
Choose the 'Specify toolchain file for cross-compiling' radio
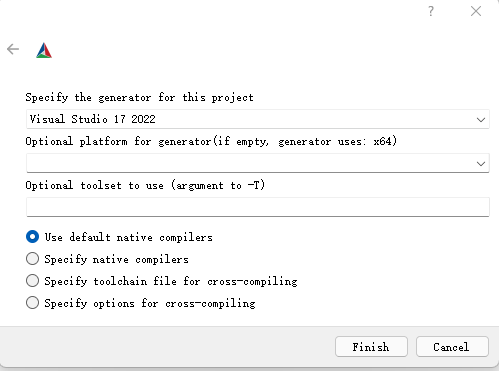coord(32,281)
